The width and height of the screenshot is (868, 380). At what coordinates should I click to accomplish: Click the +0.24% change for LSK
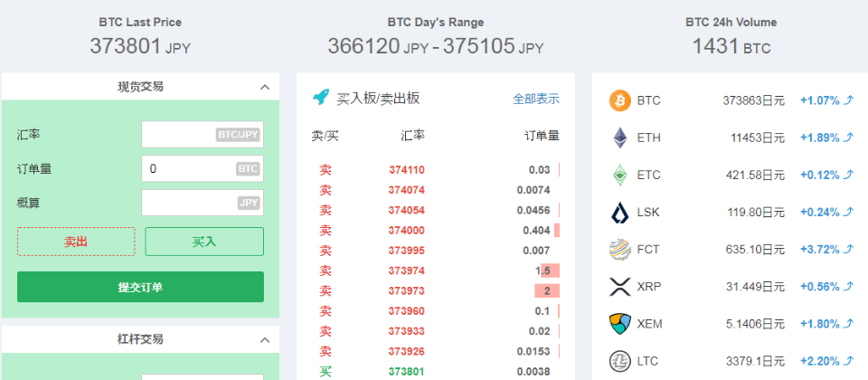[x=820, y=212]
